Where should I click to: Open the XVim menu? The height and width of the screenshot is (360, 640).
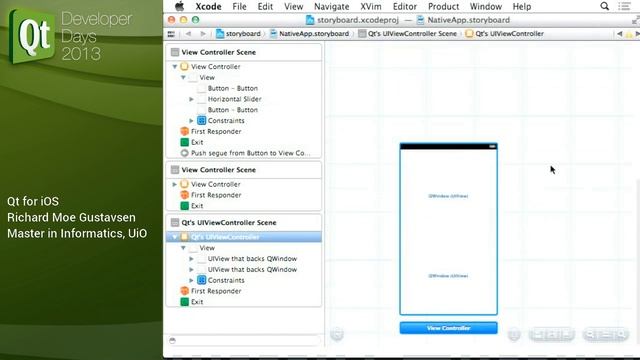pos(371,7)
